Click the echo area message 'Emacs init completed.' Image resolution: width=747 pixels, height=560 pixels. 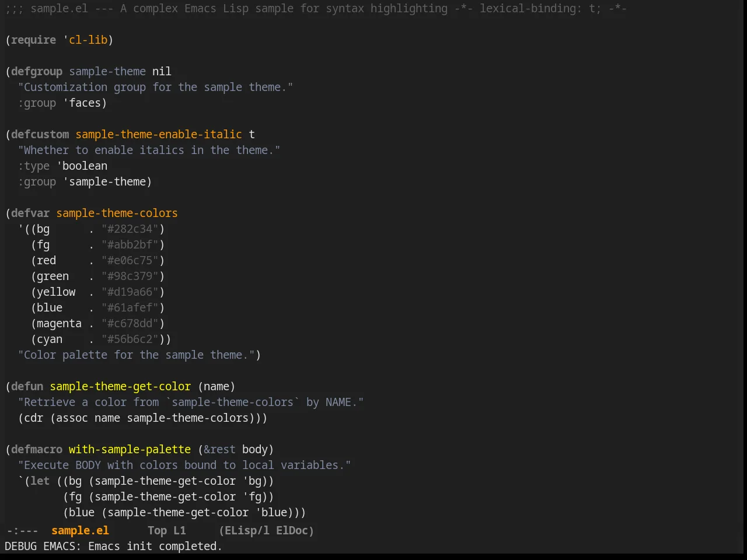[155, 546]
